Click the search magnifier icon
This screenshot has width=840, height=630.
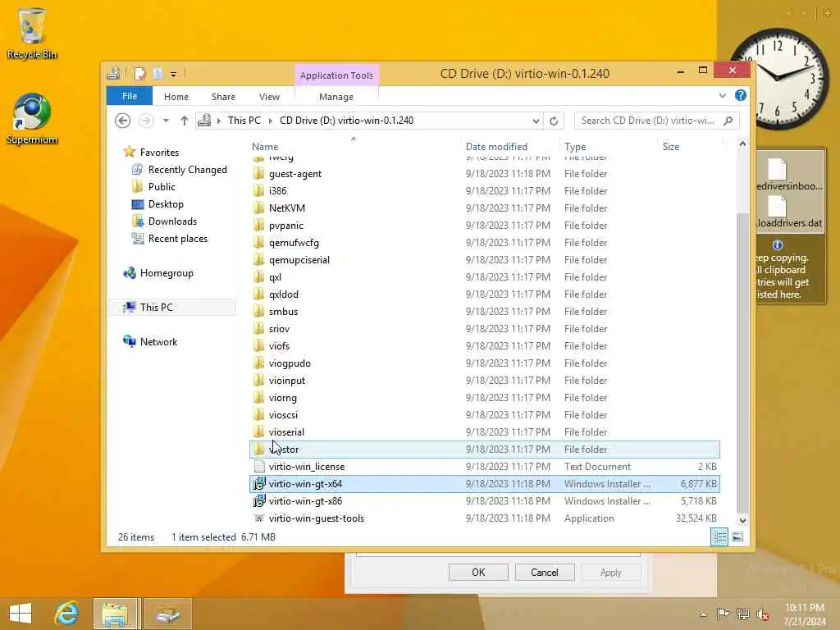728,121
